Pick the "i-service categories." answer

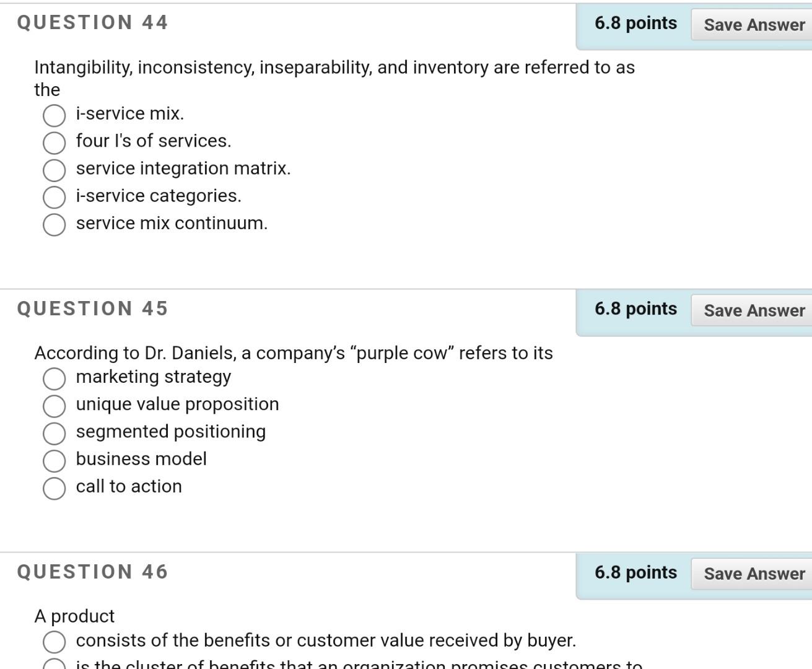[55, 198]
